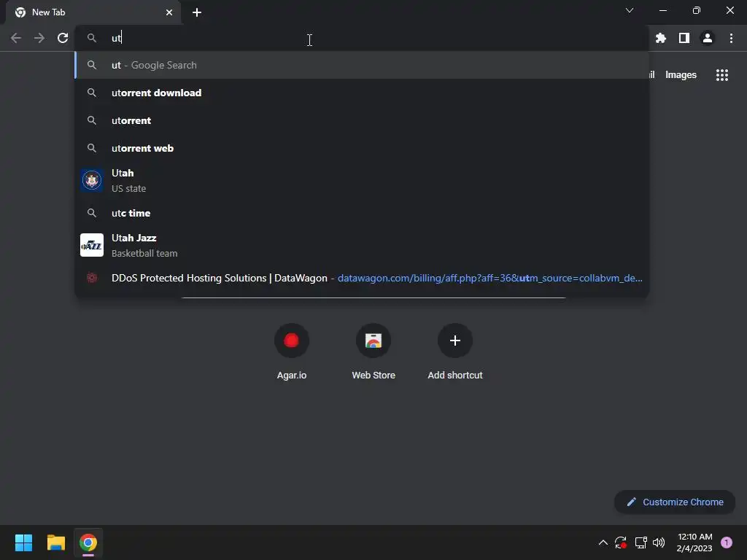Open a new tab with plus button

(x=197, y=12)
